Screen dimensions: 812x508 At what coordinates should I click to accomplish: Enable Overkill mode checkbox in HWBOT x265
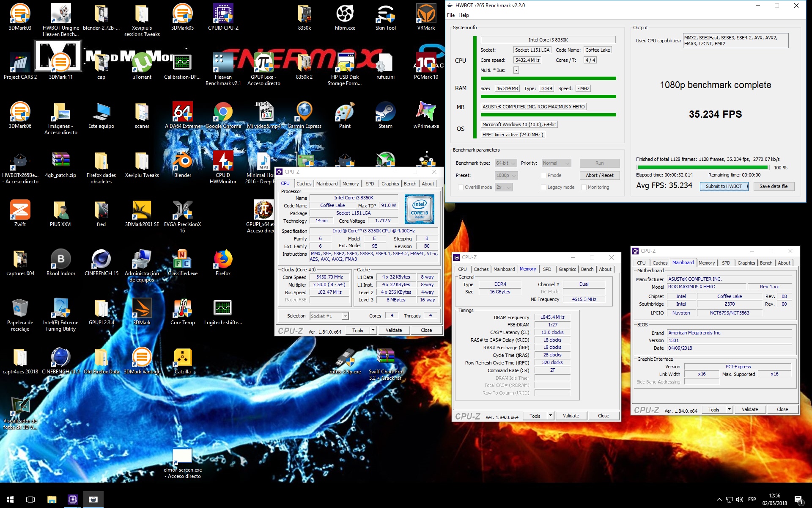461,187
